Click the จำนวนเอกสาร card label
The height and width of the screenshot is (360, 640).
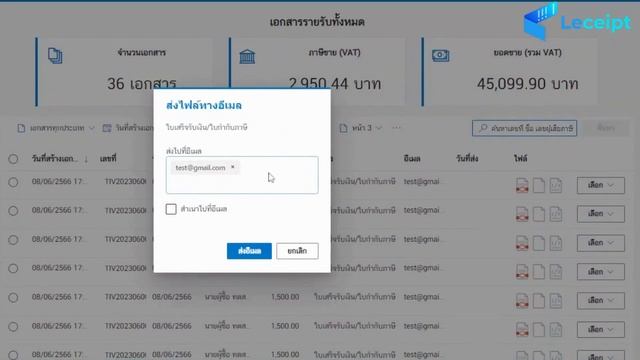pyautogui.click(x=142, y=53)
